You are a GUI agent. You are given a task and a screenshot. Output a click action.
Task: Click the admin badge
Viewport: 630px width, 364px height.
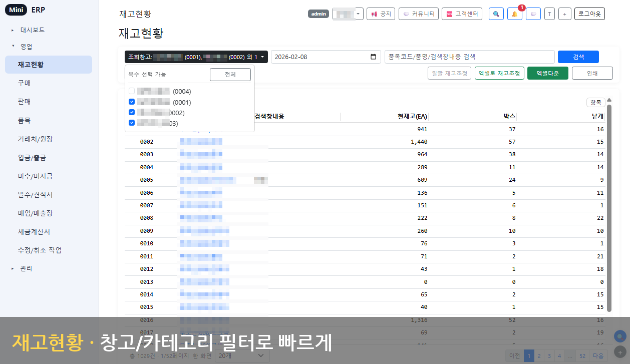pos(319,14)
